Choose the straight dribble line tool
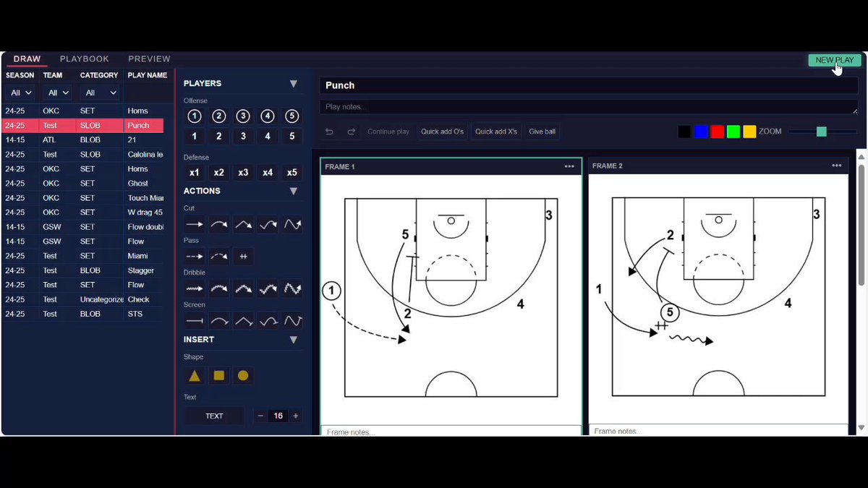 click(x=195, y=288)
